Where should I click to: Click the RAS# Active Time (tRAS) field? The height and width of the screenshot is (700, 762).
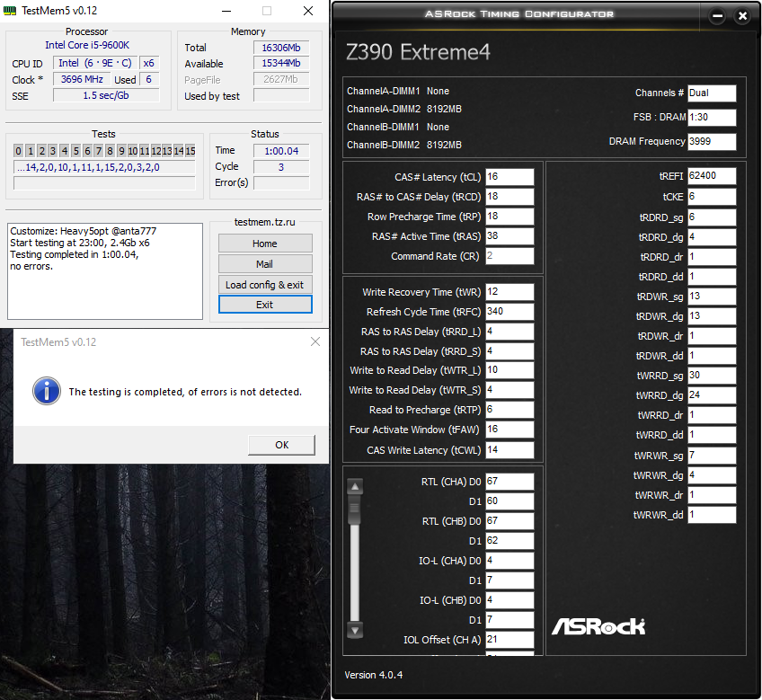[509, 236]
